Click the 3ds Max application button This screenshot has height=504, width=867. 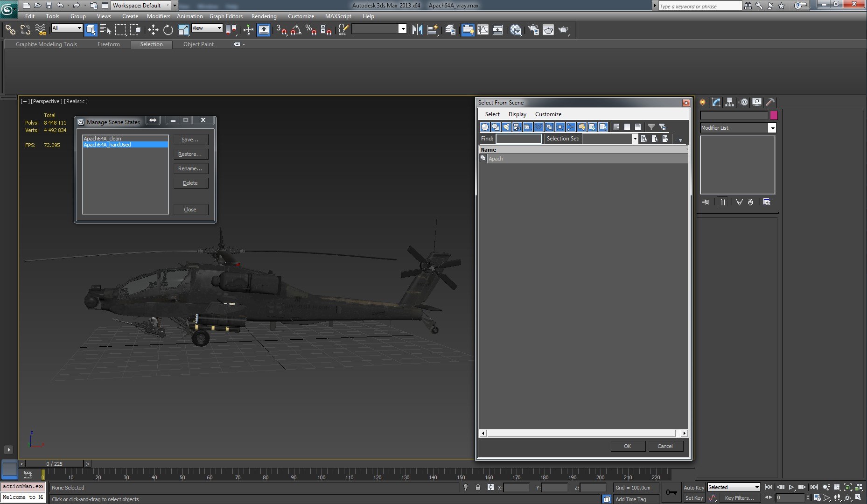pos(8,9)
